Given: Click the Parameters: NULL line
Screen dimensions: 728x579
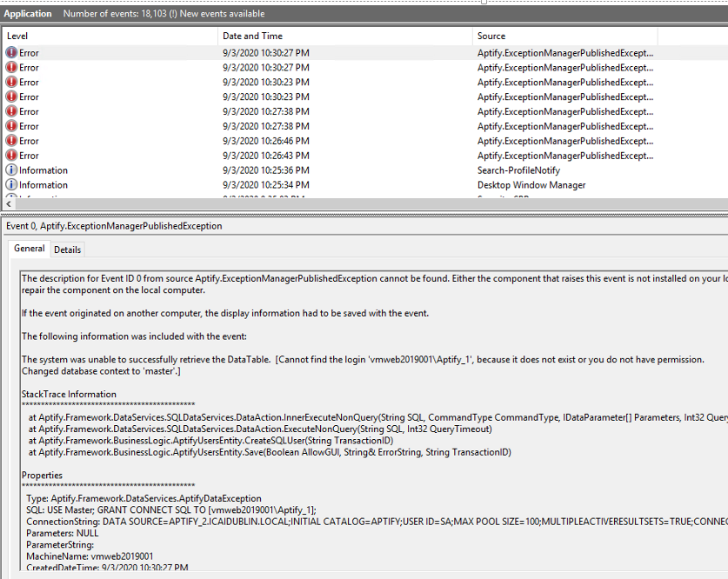Looking at the screenshot, I should (63, 533).
